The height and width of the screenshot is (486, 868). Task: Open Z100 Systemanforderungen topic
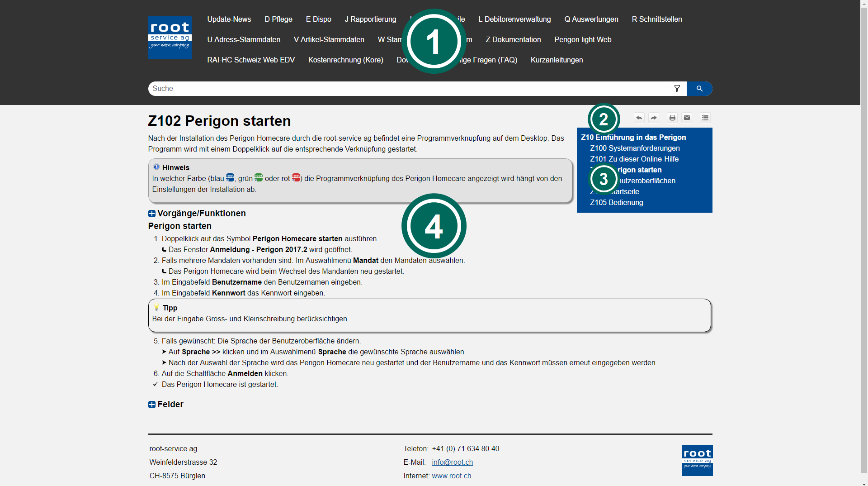tap(635, 148)
